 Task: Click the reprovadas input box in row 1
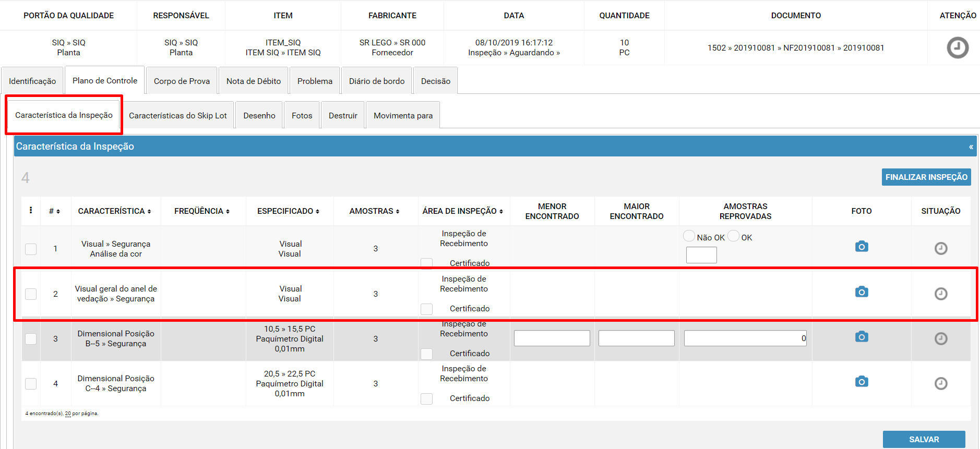pyautogui.click(x=701, y=255)
